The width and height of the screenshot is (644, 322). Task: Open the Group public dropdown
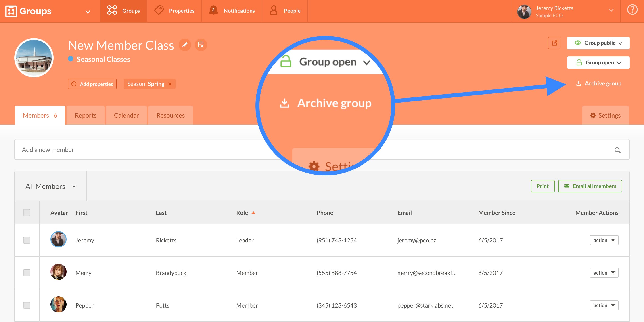coord(598,43)
